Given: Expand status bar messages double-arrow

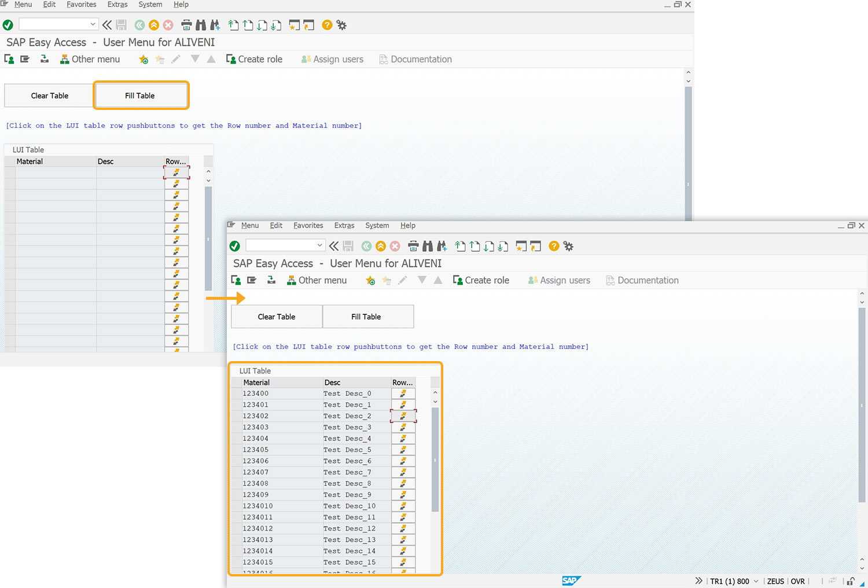Looking at the screenshot, I should pos(698,580).
